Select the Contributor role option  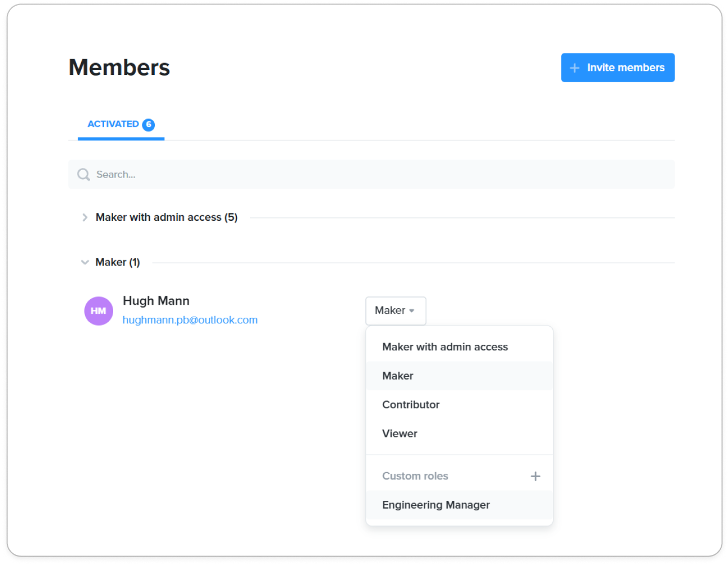pos(410,404)
